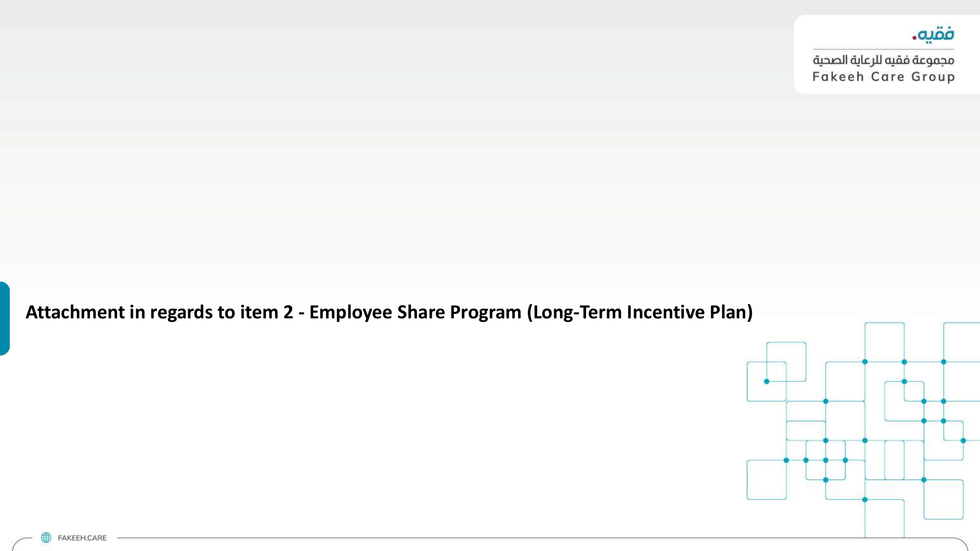The width and height of the screenshot is (980, 551).
Task: Click the "Employee Share Program" title words
Action: point(416,312)
